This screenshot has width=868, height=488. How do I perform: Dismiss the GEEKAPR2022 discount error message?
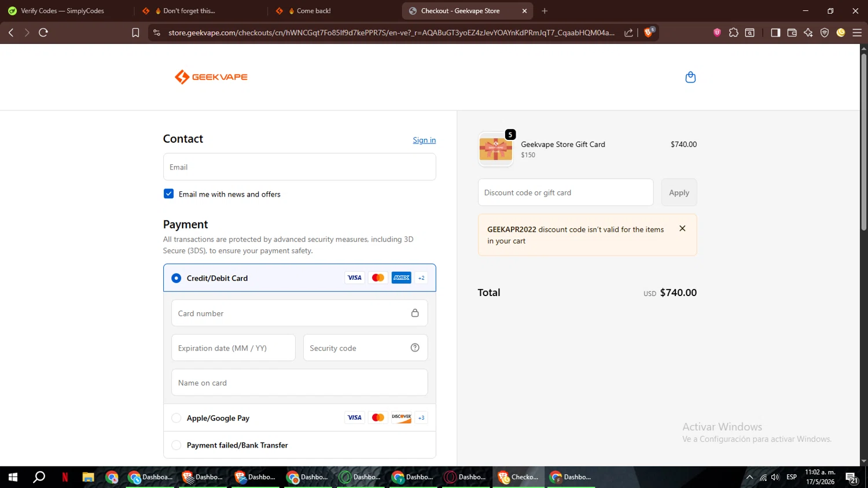(x=682, y=228)
